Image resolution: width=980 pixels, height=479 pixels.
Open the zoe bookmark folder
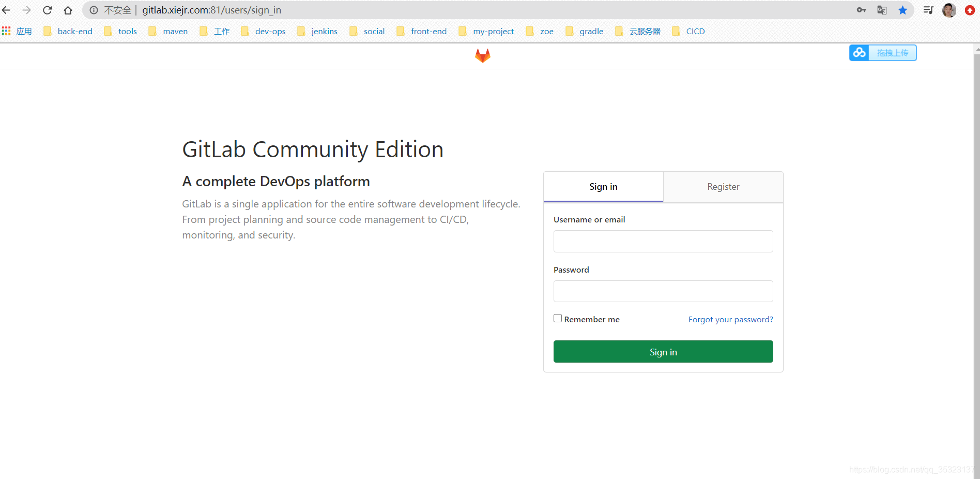[x=540, y=31]
